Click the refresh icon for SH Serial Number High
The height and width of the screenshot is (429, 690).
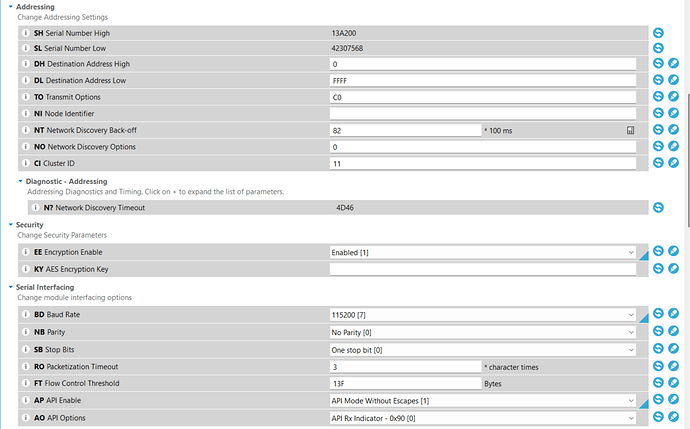658,33
